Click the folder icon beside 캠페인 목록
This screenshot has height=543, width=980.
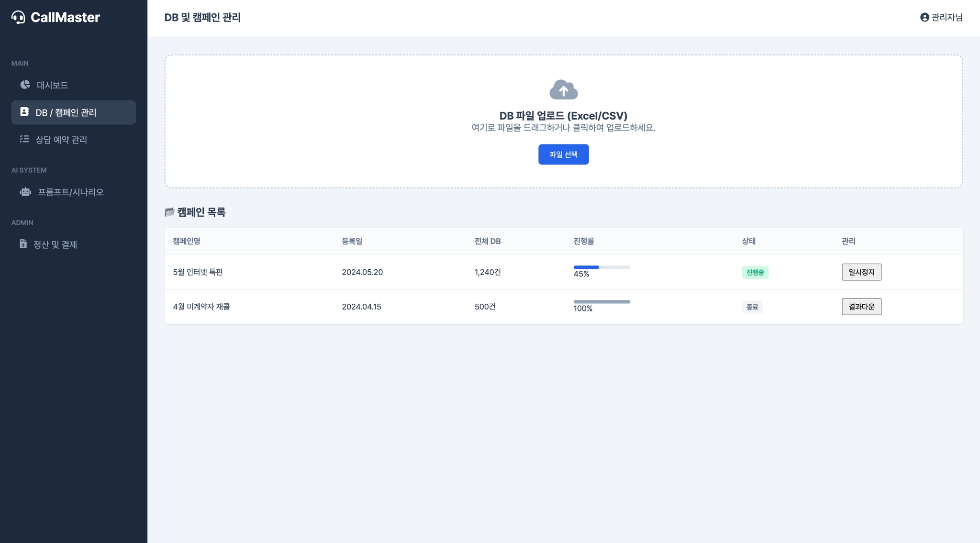coord(169,212)
